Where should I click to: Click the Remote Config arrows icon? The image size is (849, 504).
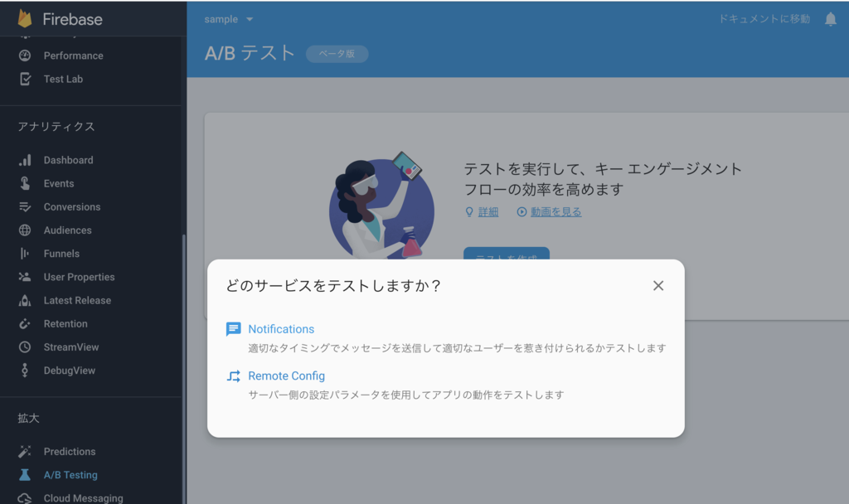click(x=233, y=376)
